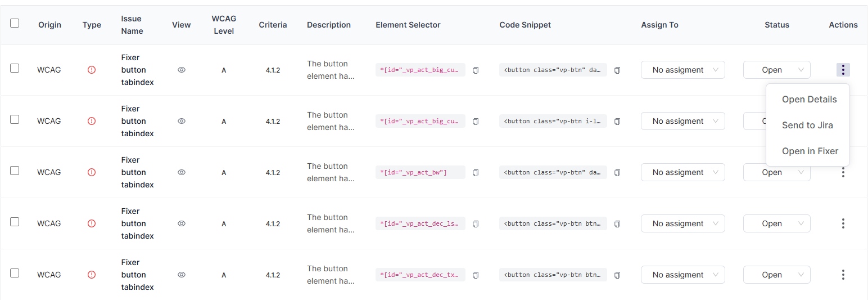
Task: Click the selector text beginning *[id="_vp_act_dec_ls
Action: click(419, 223)
